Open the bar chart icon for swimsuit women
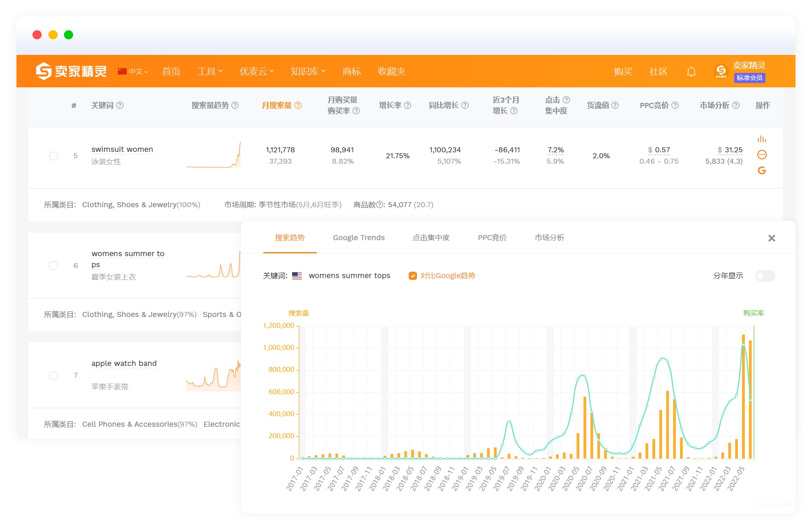Screen dimensions: 812x526 762,139
